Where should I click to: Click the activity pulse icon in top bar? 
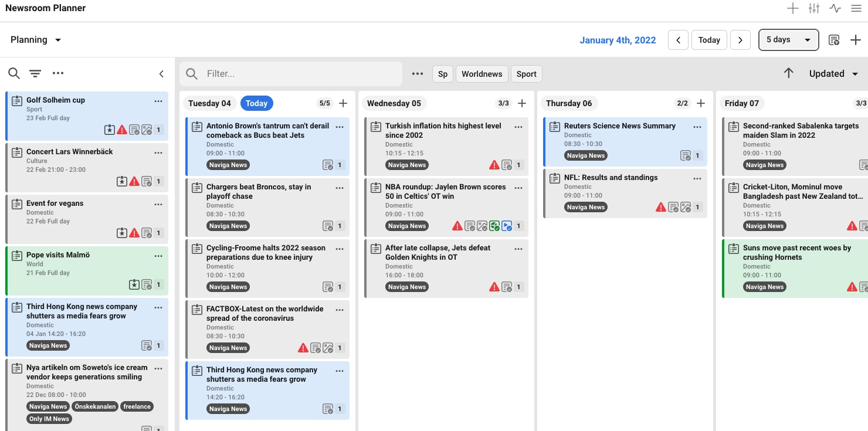pos(835,8)
